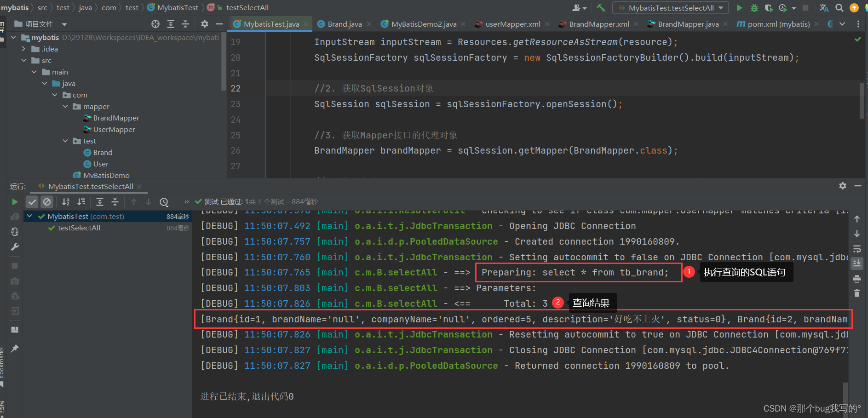Toggle auto-test rerun icon in run sidebar
The image size is (868, 418).
pos(15,232)
